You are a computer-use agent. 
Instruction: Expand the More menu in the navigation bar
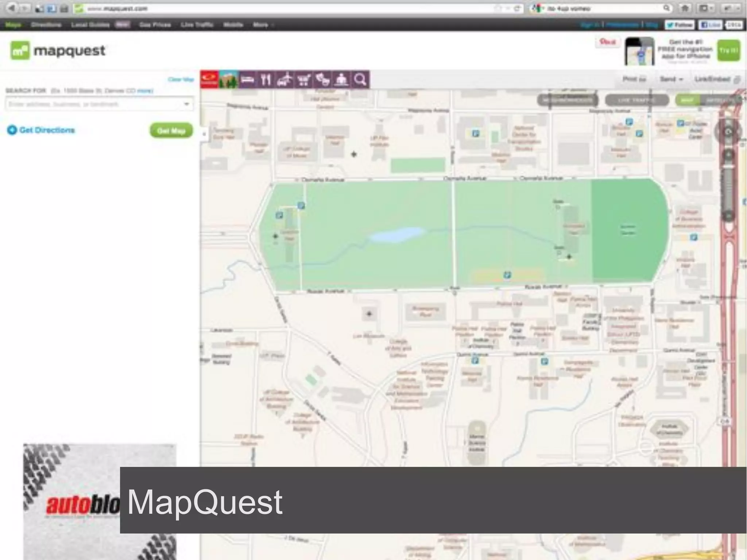pyautogui.click(x=263, y=25)
